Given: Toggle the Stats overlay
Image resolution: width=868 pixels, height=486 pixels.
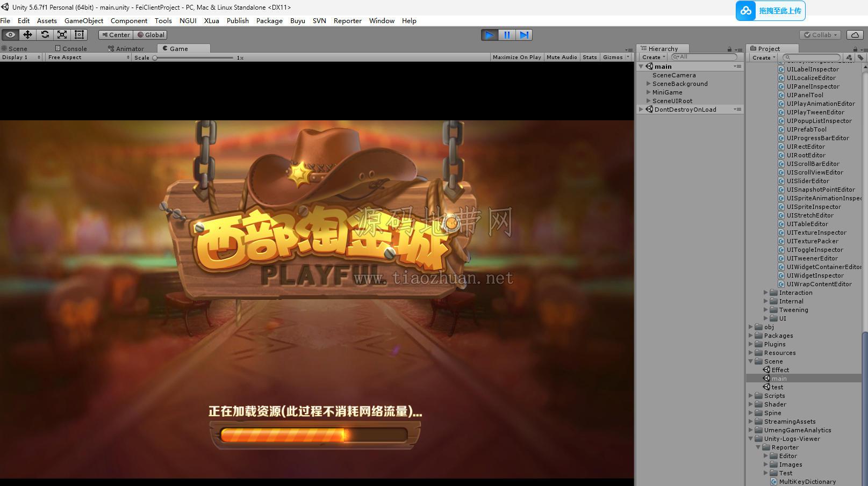Looking at the screenshot, I should 590,57.
